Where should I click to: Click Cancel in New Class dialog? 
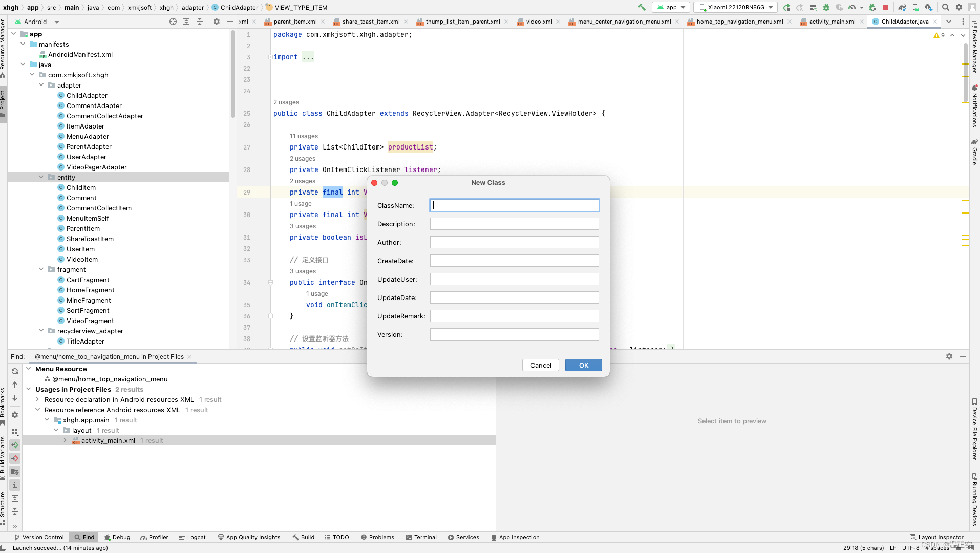tap(541, 365)
